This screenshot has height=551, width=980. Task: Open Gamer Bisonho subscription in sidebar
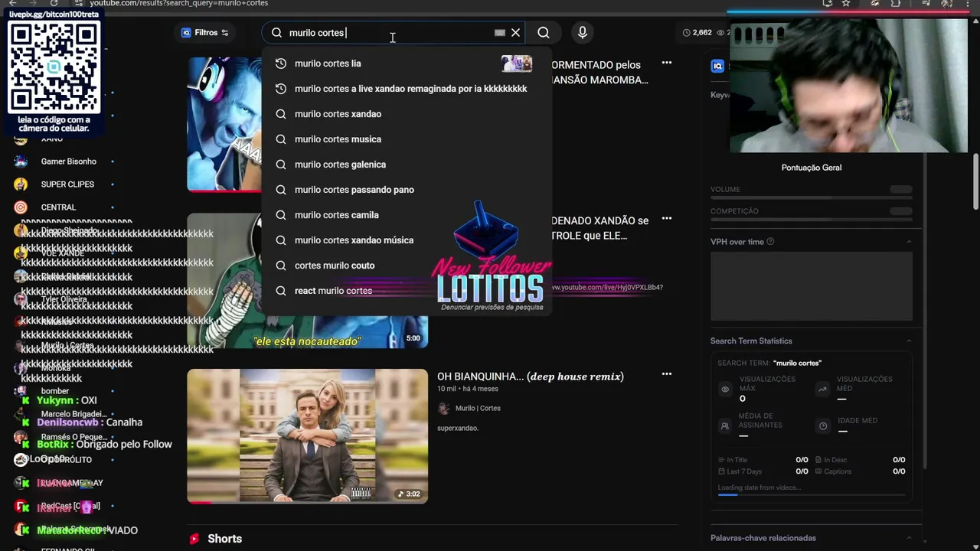(69, 161)
